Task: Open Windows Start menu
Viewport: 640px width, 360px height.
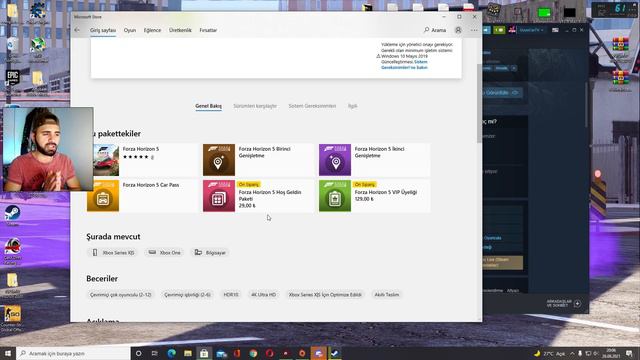Action: (8, 353)
